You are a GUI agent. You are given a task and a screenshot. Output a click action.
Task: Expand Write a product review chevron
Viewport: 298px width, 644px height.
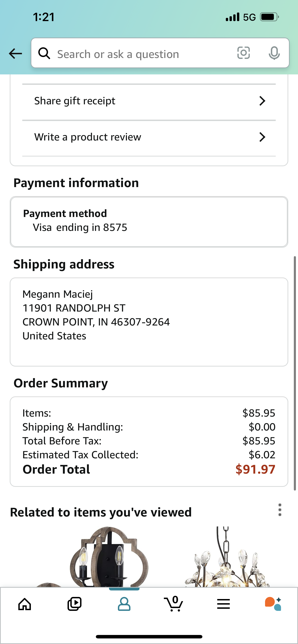point(262,137)
